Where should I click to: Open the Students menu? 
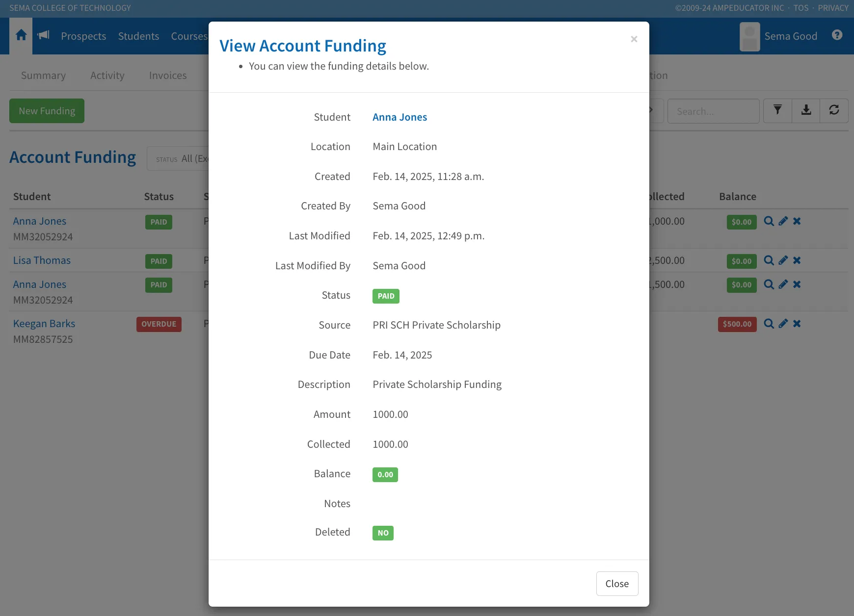pyautogui.click(x=138, y=36)
